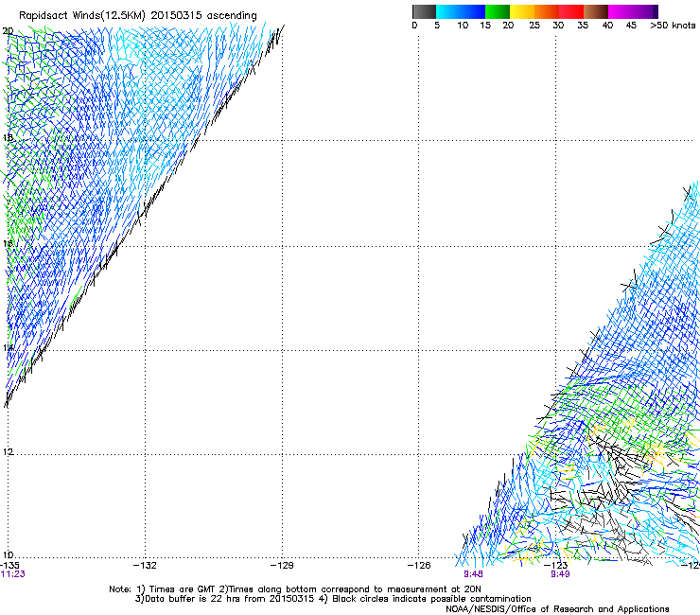Viewport: 700px width, 615px height.
Task: Click the Rapidscat Winds title text
Action: (138, 16)
